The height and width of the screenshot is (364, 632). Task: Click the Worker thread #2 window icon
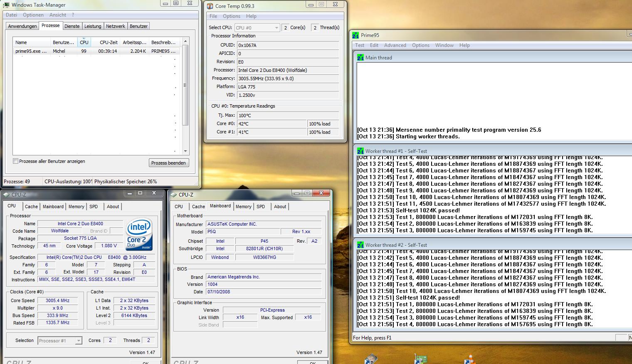point(360,245)
